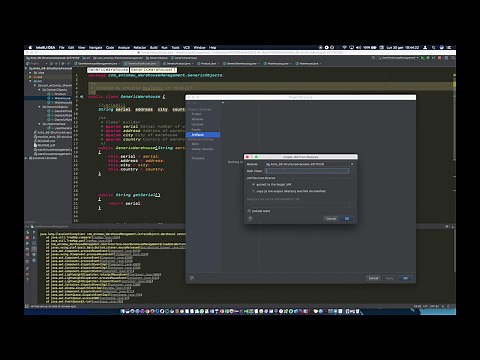Screen dimensions: 480x360
Task: Expand External Libraries in project tree
Action: point(26,158)
